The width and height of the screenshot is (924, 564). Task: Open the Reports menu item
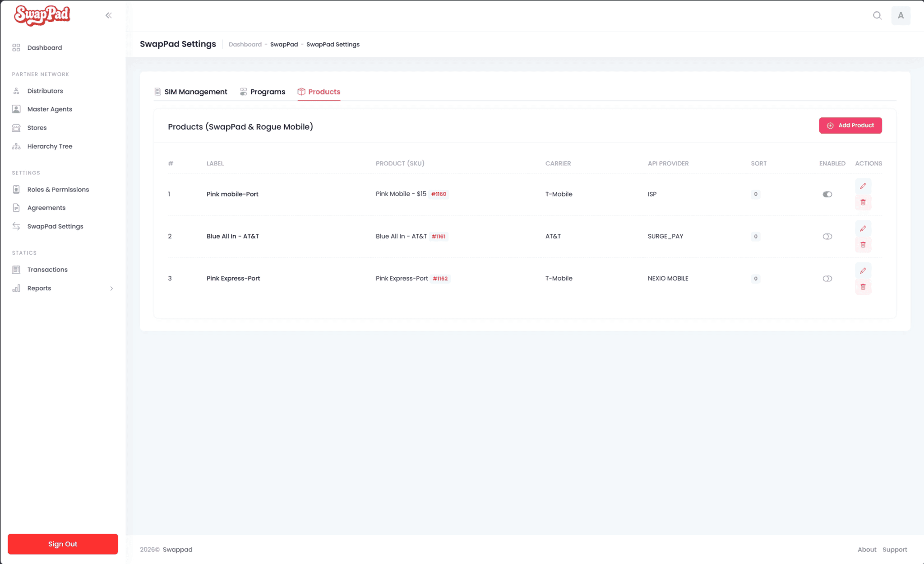coord(39,288)
